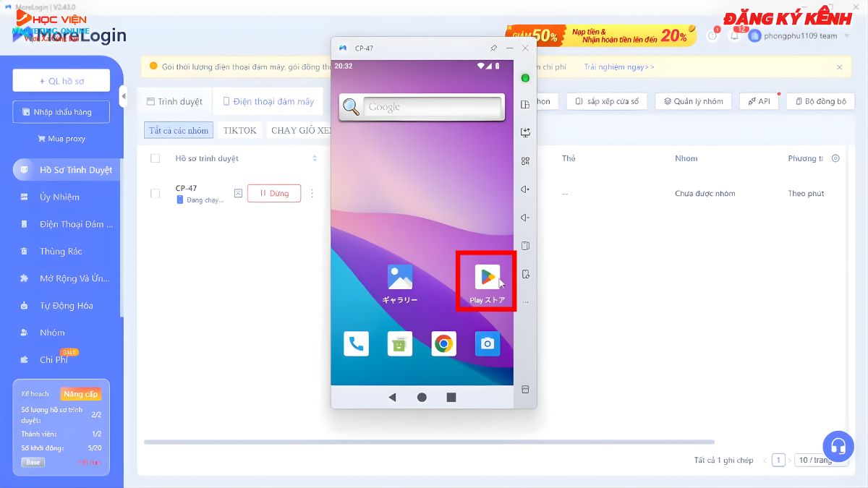The height and width of the screenshot is (488, 868).
Task: Open the Play ストア app on the cloud phone
Action: pyautogui.click(x=486, y=277)
